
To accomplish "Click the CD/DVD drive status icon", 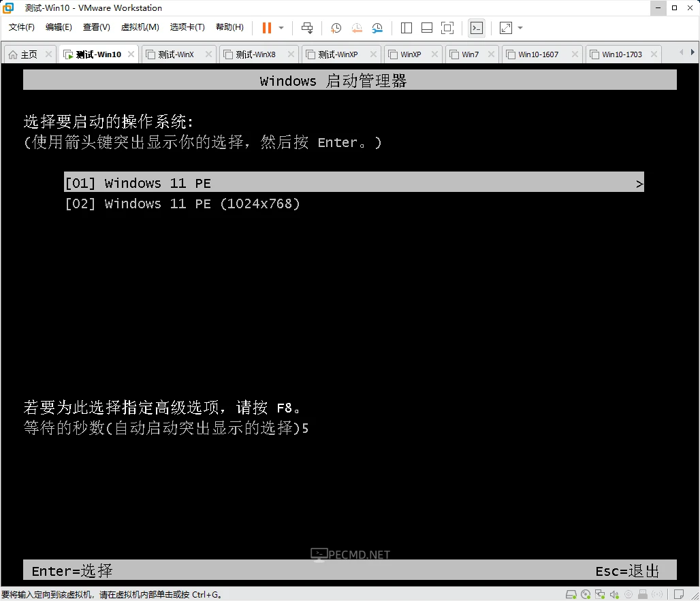I will pos(586,594).
